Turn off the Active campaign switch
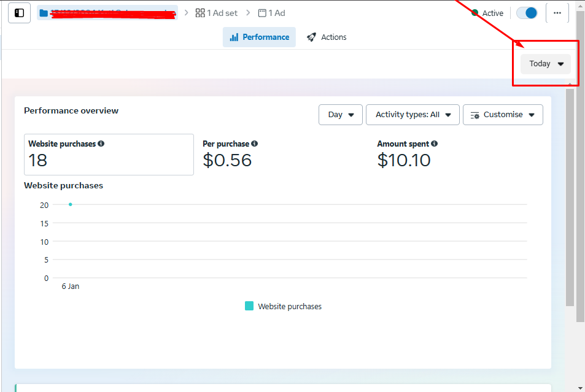This screenshot has width=585, height=392. 527,13
